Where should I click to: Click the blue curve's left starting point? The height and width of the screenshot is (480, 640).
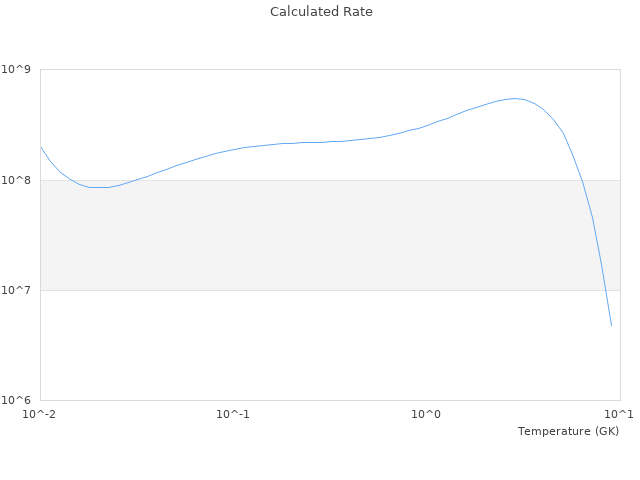click(x=41, y=148)
